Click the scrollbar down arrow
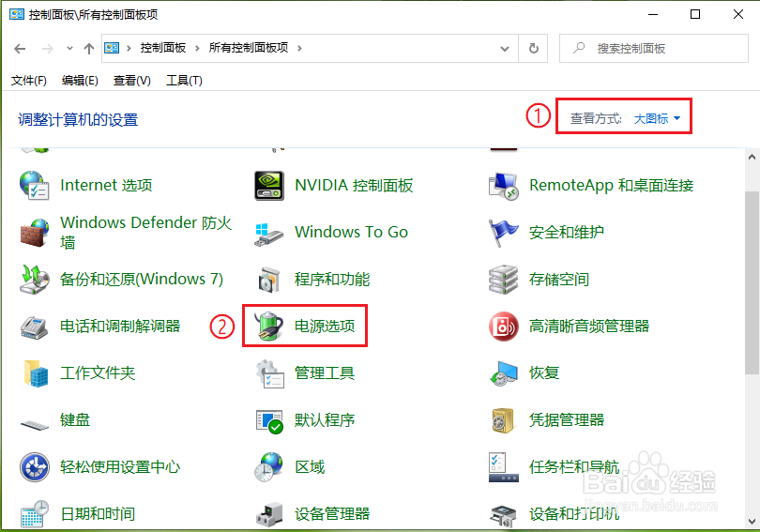This screenshot has width=760, height=532. pyautogui.click(x=752, y=522)
